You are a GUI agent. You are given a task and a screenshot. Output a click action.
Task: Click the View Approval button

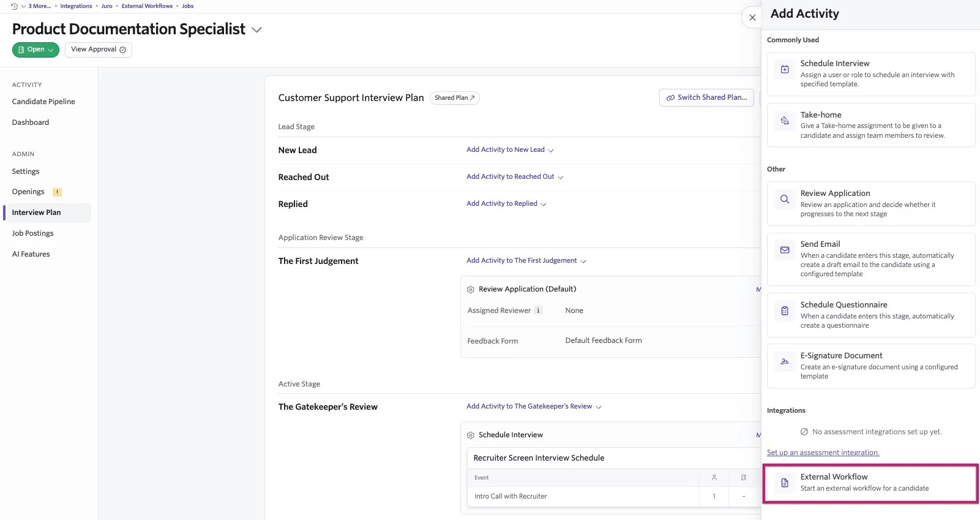(x=99, y=50)
